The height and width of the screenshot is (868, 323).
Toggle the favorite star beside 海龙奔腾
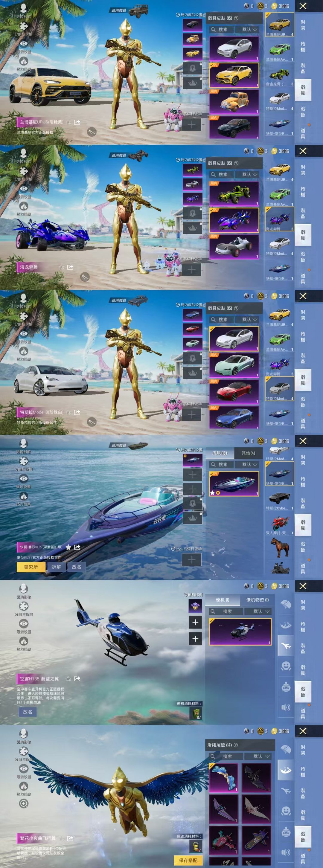[61, 267]
